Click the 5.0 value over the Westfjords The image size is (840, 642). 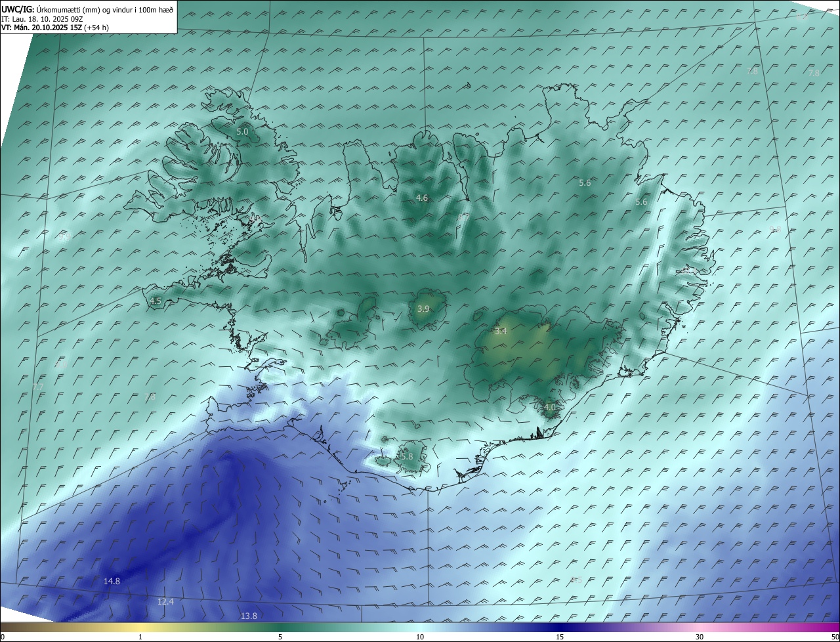coord(242,131)
